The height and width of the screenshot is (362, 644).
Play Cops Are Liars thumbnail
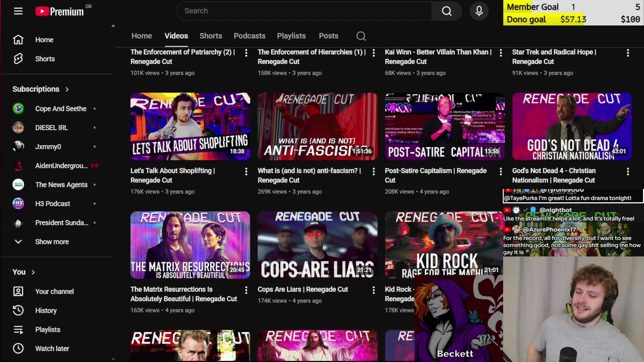pos(317,245)
